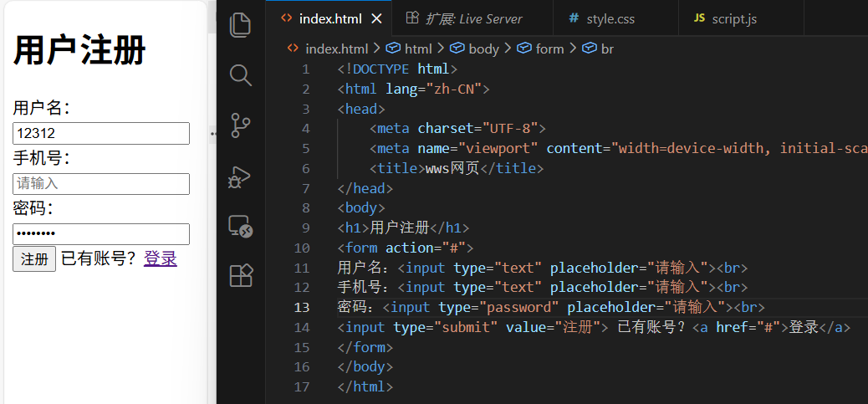The height and width of the screenshot is (404, 868).
Task: Open Run and Debug in the activity bar
Action: [240, 176]
